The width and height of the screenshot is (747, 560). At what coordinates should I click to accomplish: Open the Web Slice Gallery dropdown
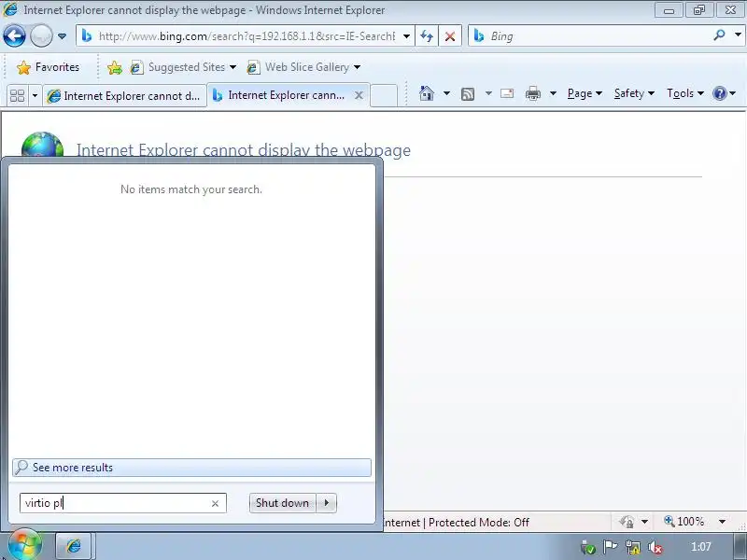click(304, 67)
